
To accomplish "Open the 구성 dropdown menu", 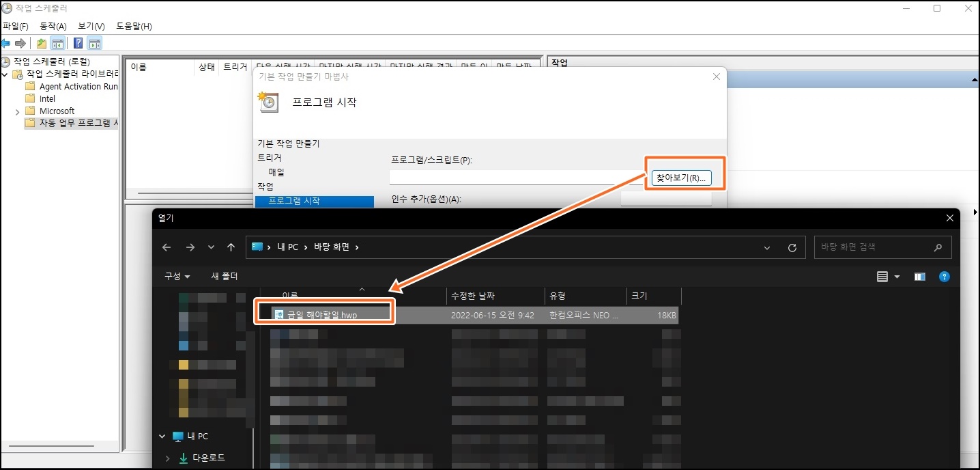I will (x=177, y=276).
